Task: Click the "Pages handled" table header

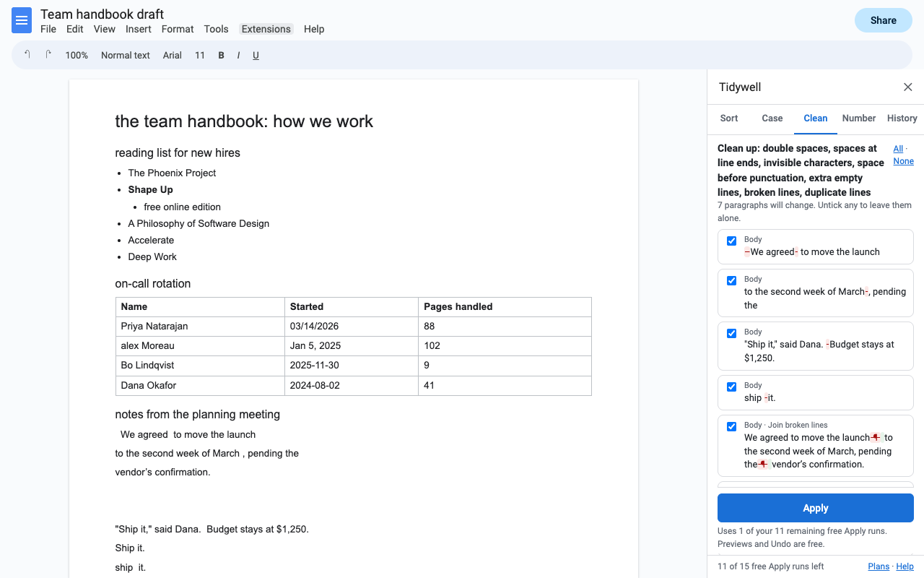Action: tap(505, 306)
